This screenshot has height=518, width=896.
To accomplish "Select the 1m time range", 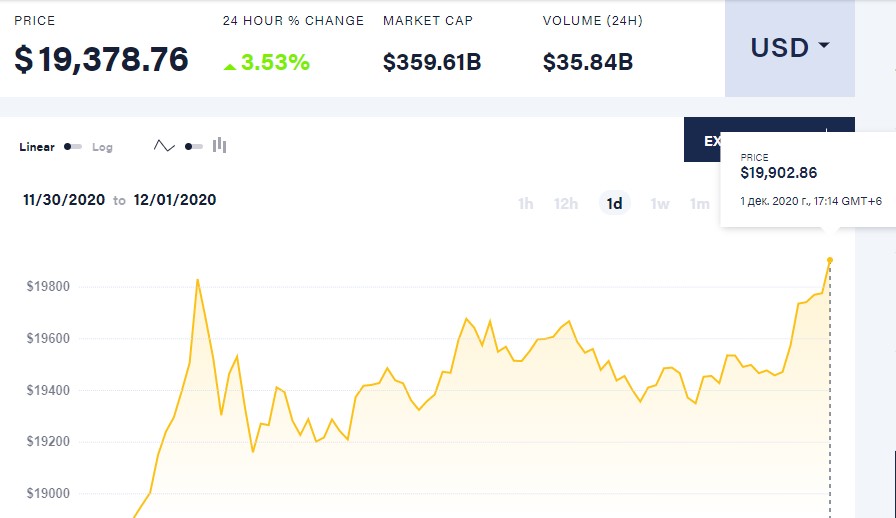I will 700,204.
